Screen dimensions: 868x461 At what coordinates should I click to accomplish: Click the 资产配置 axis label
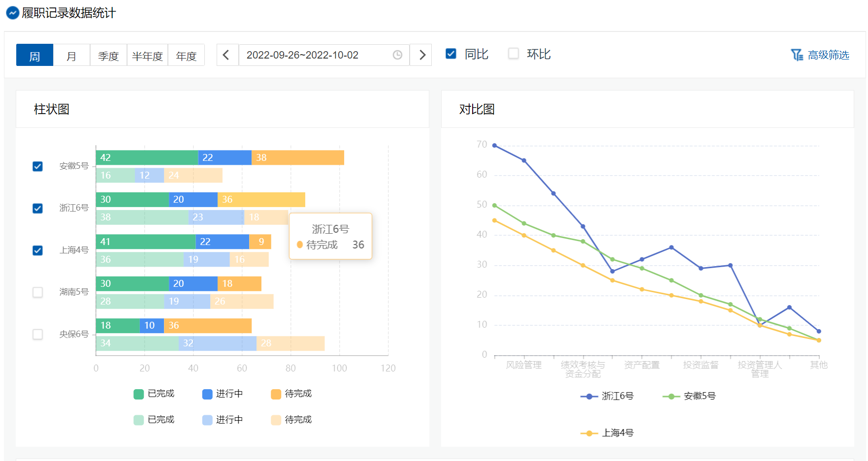click(x=642, y=365)
